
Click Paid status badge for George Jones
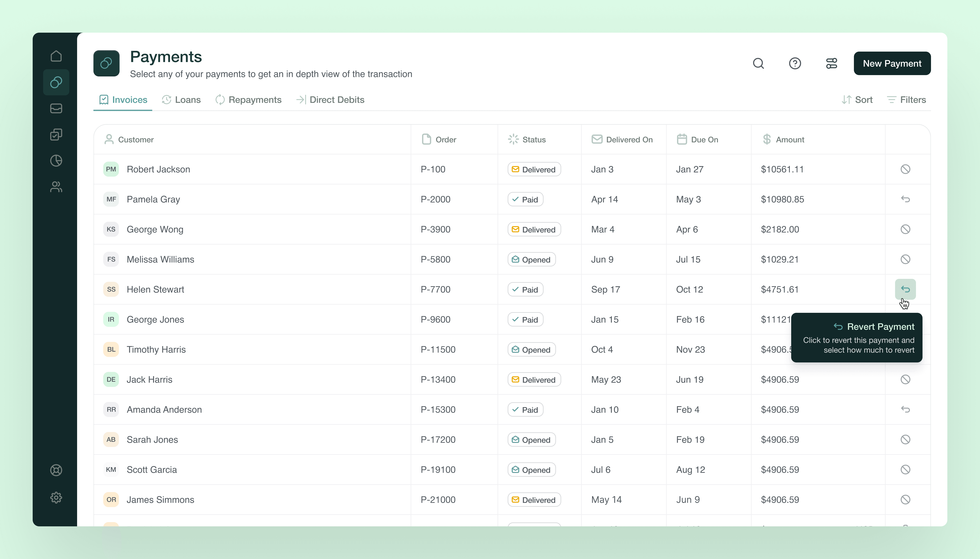(x=525, y=319)
